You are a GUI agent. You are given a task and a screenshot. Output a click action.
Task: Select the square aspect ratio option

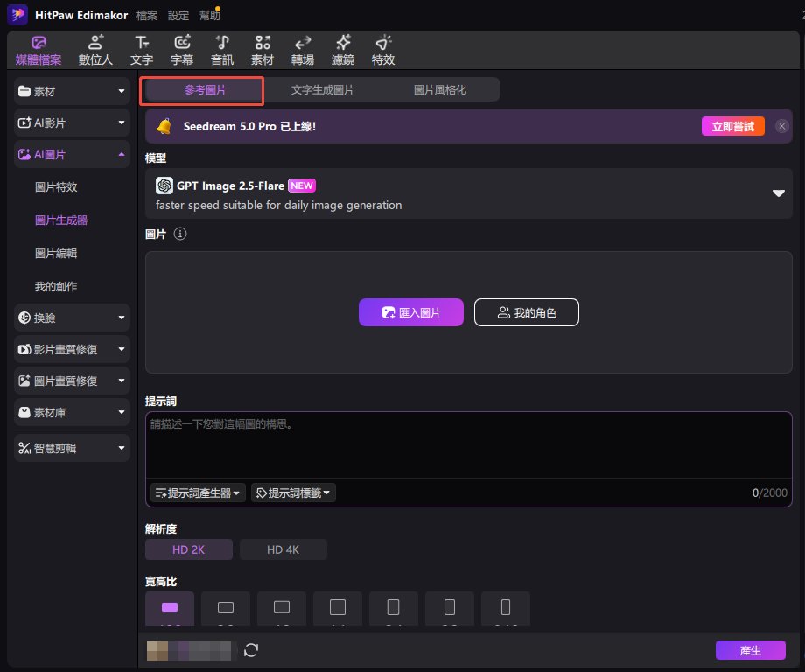337,608
